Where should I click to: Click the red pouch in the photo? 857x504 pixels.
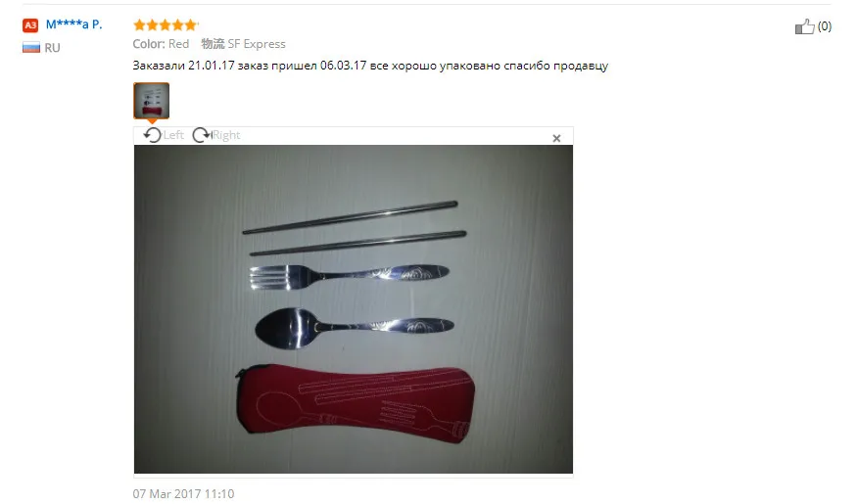[356, 403]
